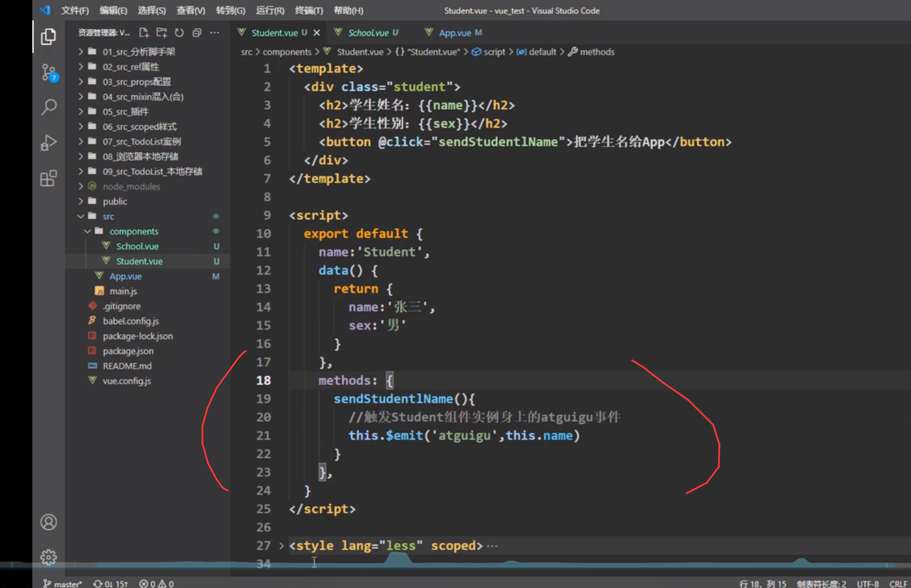Change the UTF-8 encoding setting

(868, 583)
